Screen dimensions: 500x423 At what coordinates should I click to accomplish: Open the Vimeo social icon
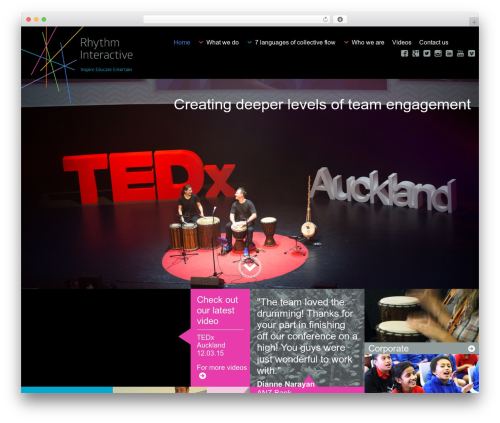click(x=471, y=53)
